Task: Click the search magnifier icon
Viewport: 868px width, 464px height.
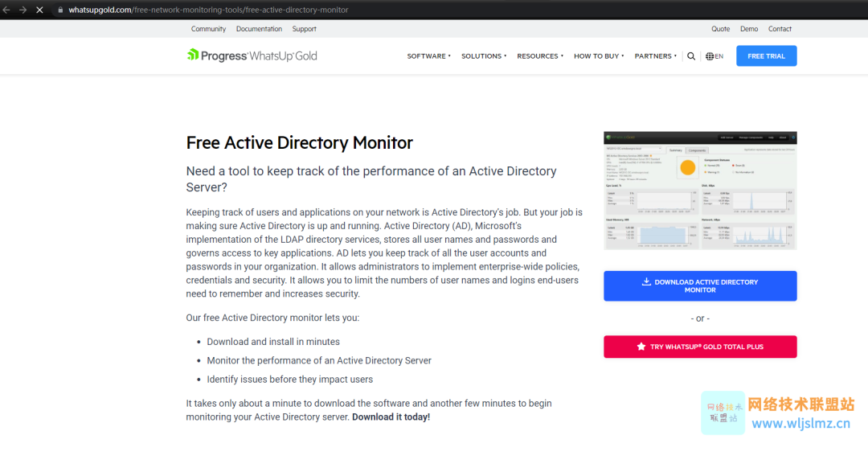Action: pos(691,56)
